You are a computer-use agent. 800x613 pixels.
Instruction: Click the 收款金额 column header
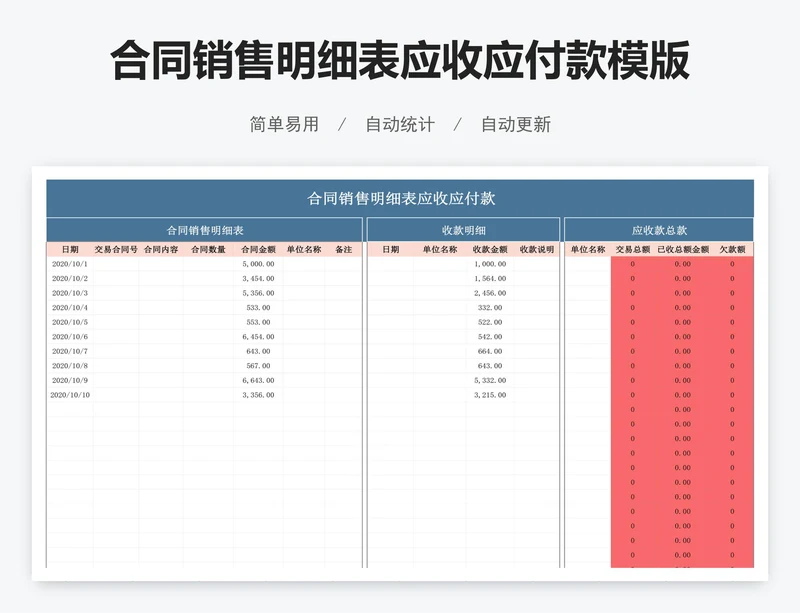coord(490,250)
